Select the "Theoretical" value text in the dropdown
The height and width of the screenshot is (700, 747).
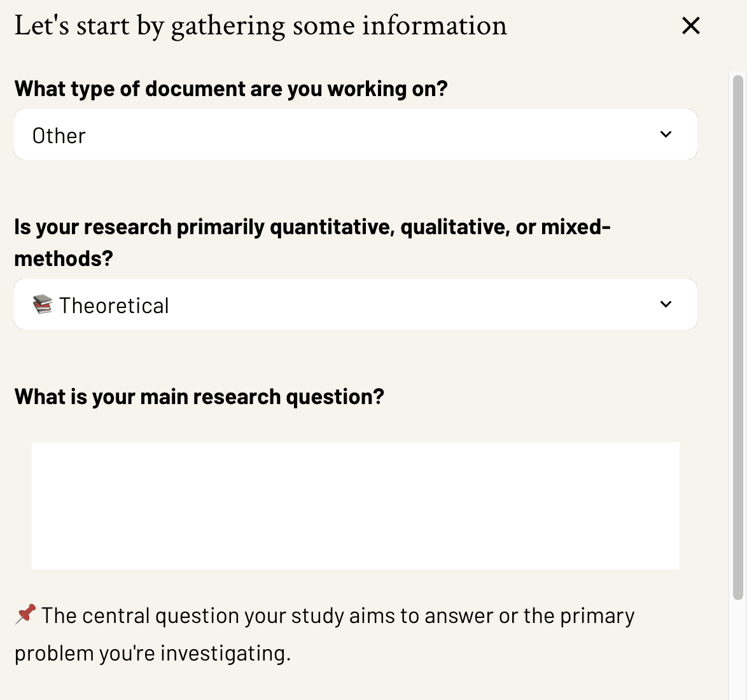(x=114, y=305)
